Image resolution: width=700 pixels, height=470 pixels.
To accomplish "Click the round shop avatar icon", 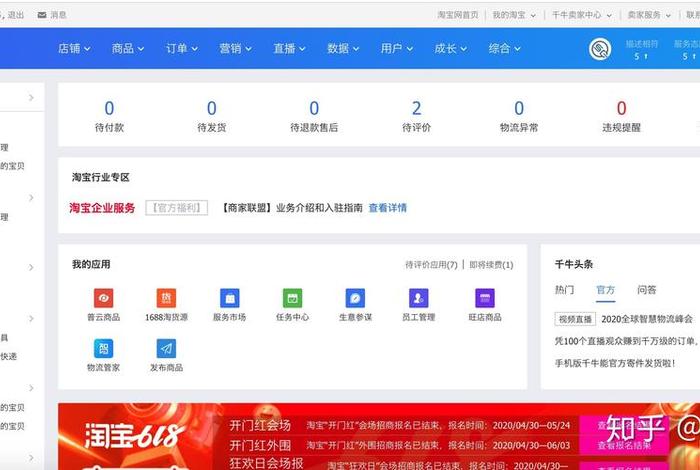I will [600, 49].
